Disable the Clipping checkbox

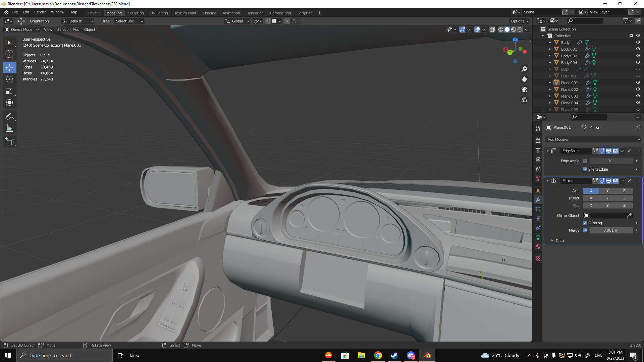click(585, 223)
